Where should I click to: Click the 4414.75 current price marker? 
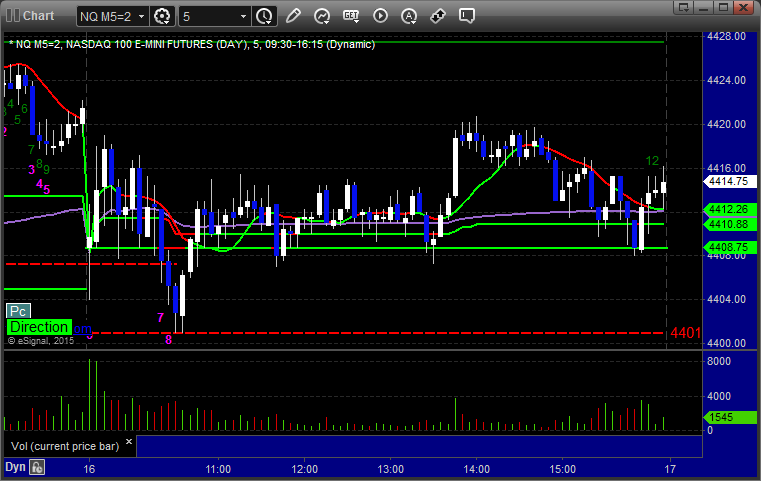coord(729,182)
